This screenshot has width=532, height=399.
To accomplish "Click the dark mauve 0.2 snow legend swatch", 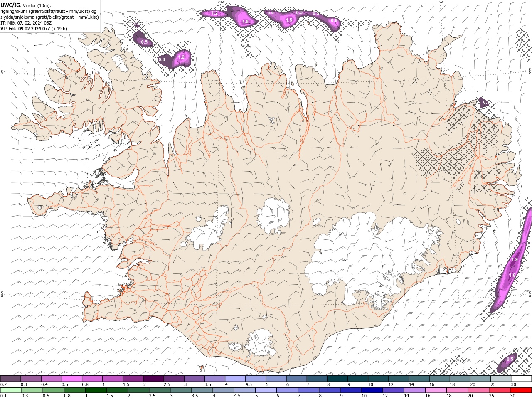I will point(11,379).
